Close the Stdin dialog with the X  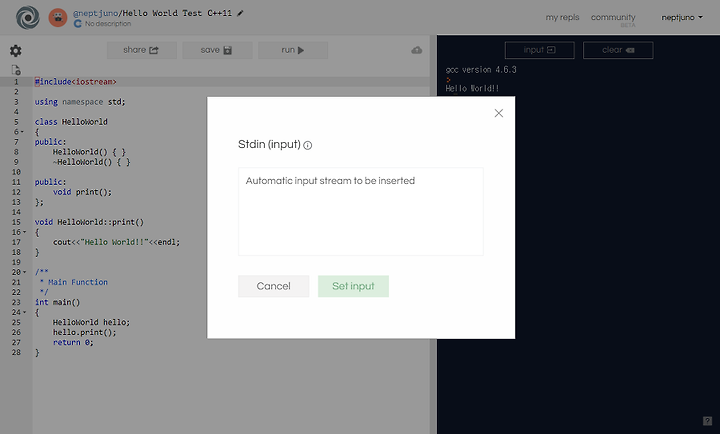[x=499, y=113]
